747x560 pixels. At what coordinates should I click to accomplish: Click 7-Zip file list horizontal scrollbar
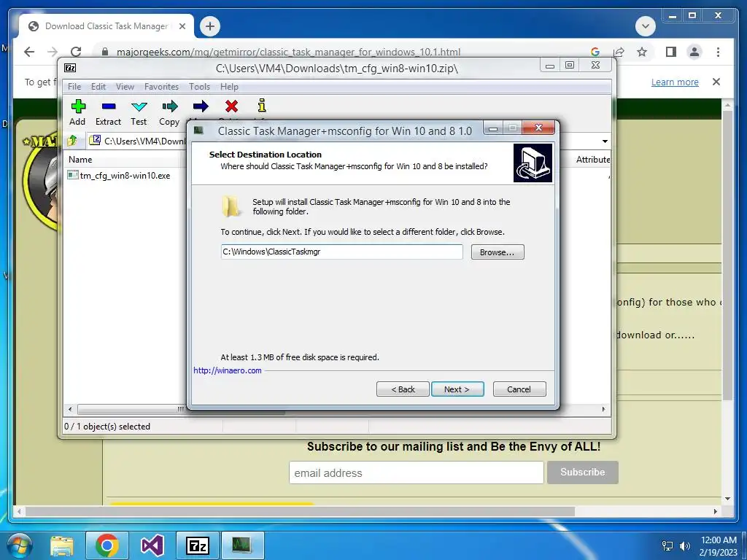click(x=181, y=409)
